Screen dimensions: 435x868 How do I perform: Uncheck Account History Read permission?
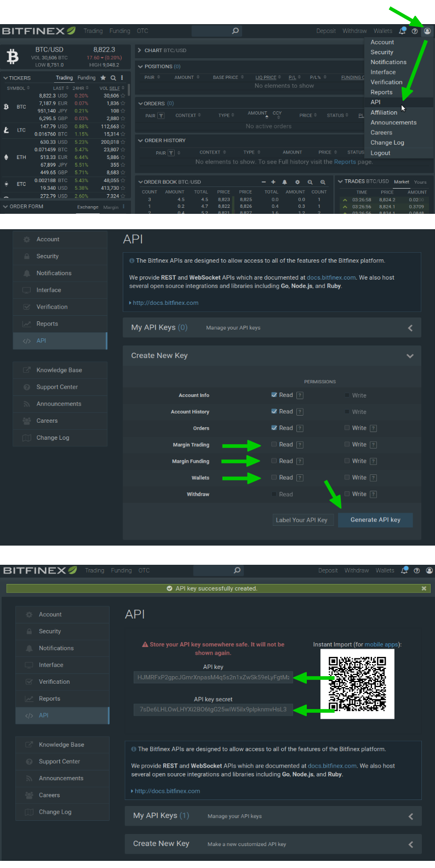274,411
